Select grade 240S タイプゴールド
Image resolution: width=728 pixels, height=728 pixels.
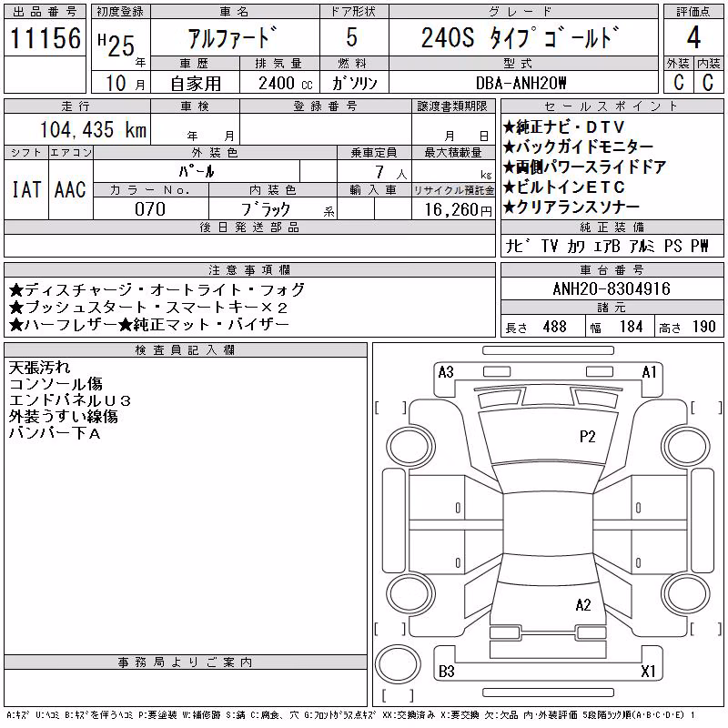[x=521, y=37]
